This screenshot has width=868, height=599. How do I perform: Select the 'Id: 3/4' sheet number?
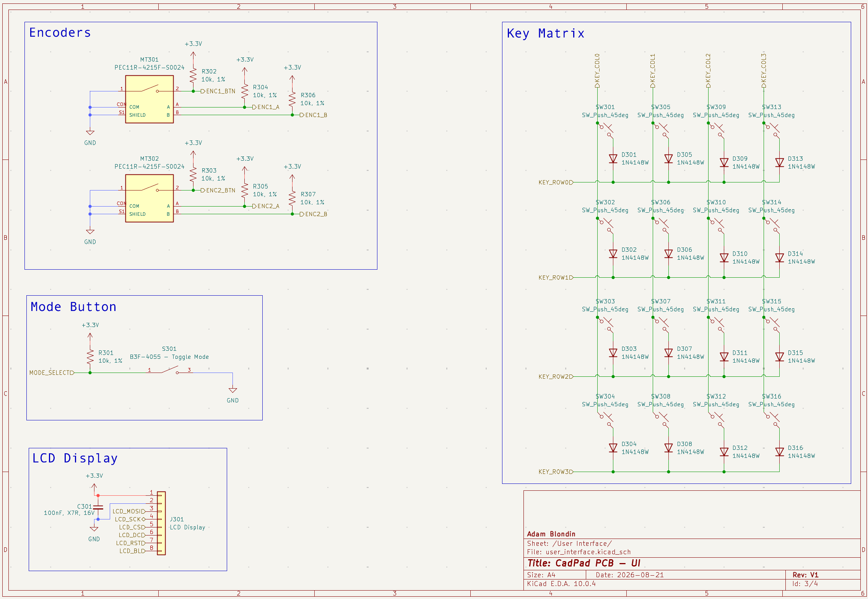coord(805,584)
